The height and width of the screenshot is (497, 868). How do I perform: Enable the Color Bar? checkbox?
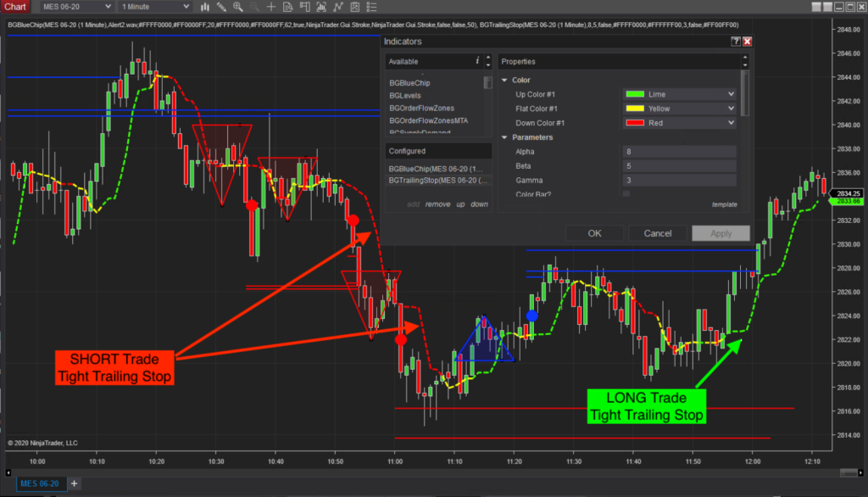click(625, 193)
